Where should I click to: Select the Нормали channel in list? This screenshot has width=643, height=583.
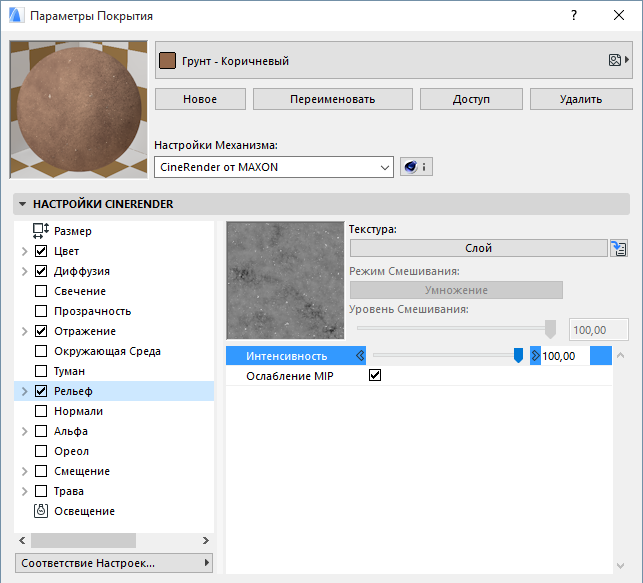[78, 411]
